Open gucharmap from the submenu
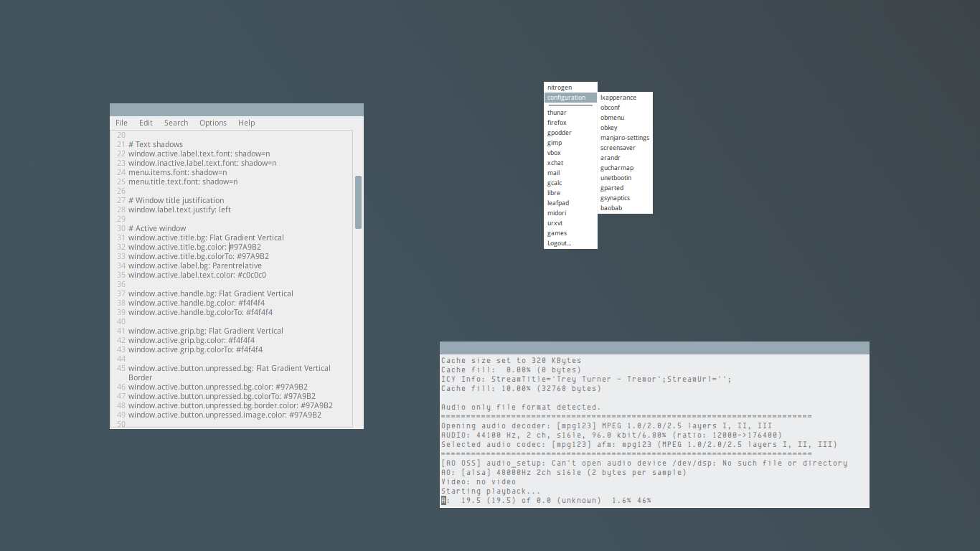980x551 pixels. click(625, 168)
